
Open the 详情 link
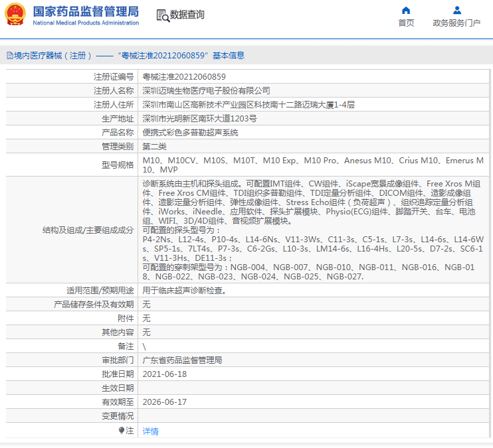click(x=150, y=431)
